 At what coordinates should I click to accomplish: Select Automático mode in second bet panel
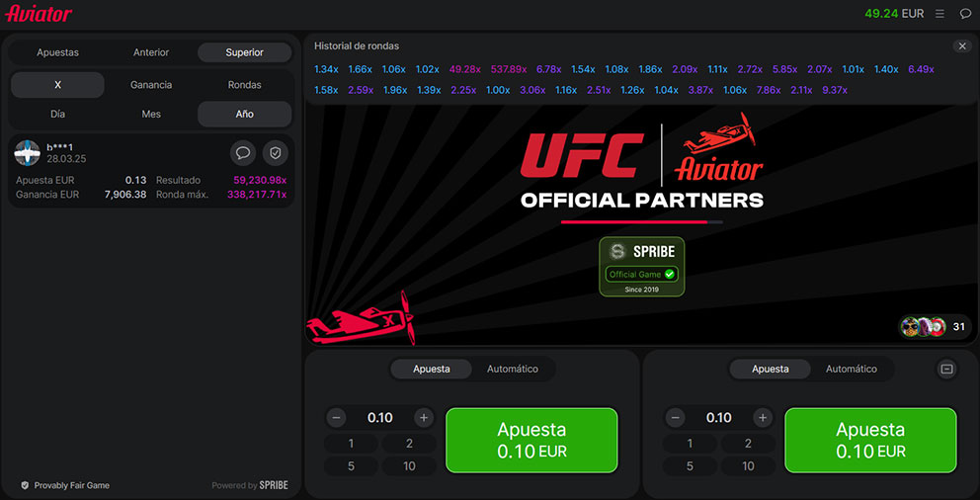click(852, 369)
